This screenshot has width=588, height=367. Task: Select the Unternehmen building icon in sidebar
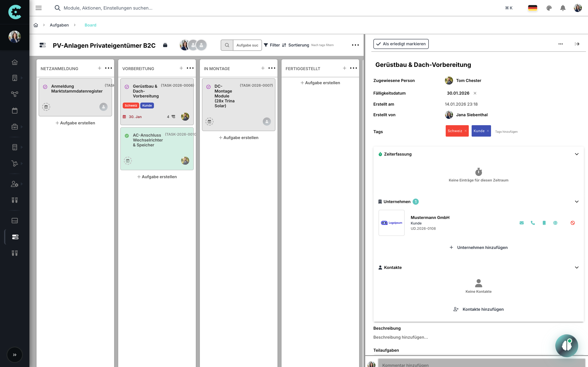pyautogui.click(x=14, y=78)
